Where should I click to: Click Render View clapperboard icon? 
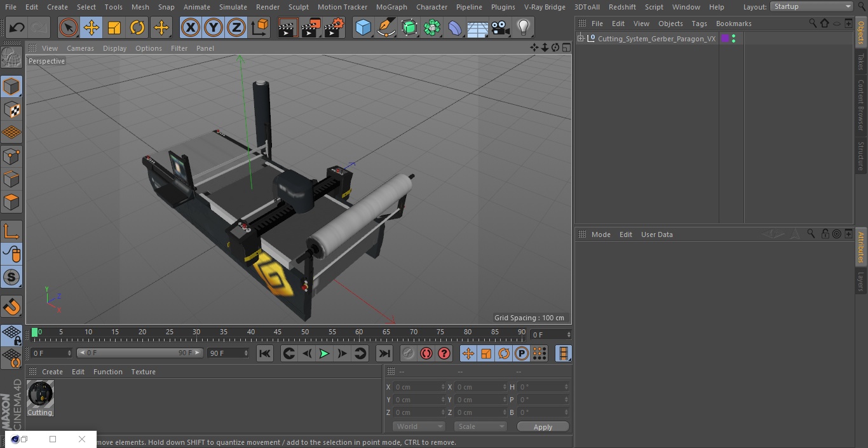288,28
